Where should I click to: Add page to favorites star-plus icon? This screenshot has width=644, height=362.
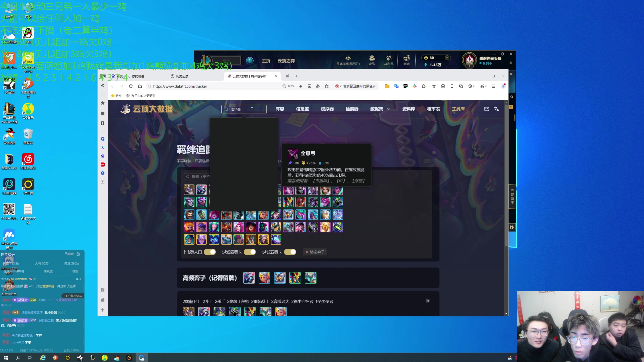tap(327, 86)
